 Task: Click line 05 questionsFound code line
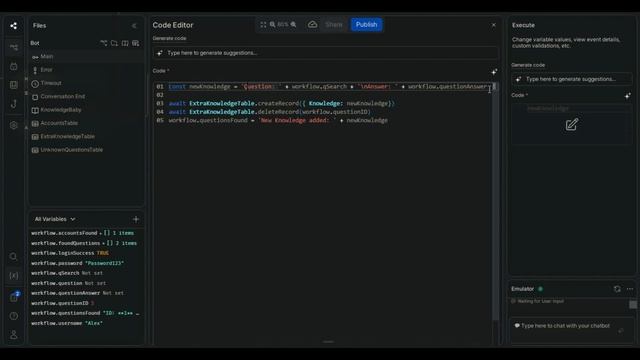278,120
